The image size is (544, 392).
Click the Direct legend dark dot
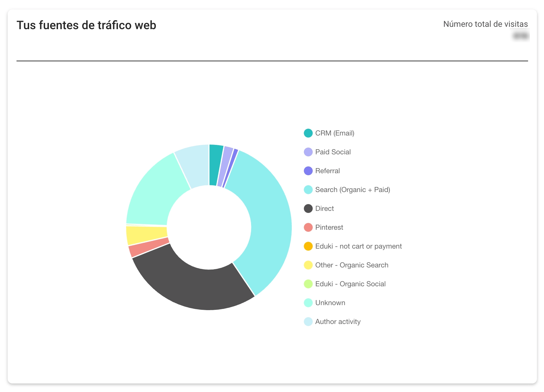(x=308, y=209)
